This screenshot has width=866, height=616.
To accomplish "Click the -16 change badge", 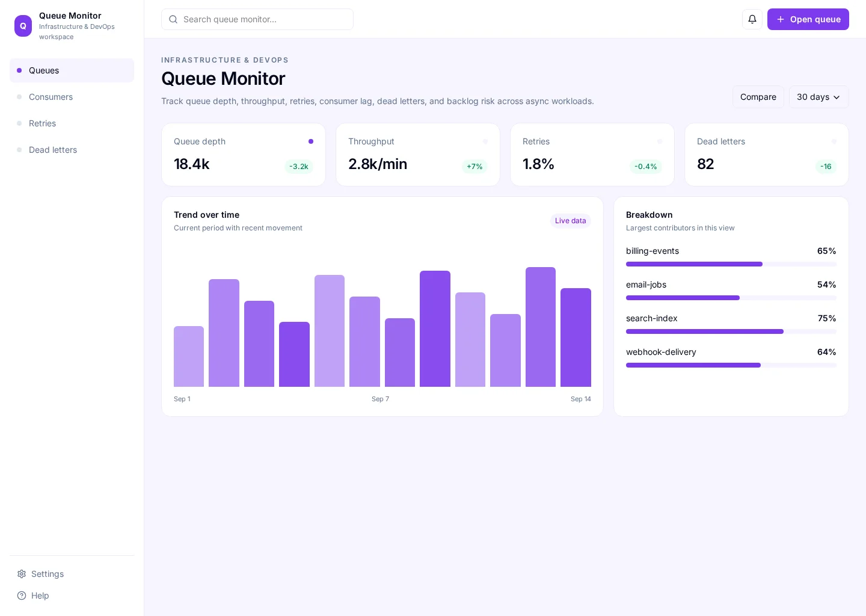I will (826, 167).
